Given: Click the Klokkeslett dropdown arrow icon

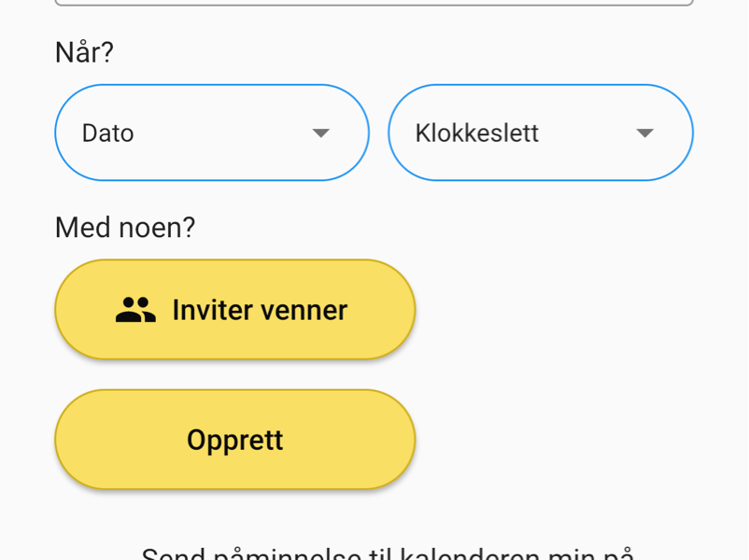Looking at the screenshot, I should tap(644, 133).
